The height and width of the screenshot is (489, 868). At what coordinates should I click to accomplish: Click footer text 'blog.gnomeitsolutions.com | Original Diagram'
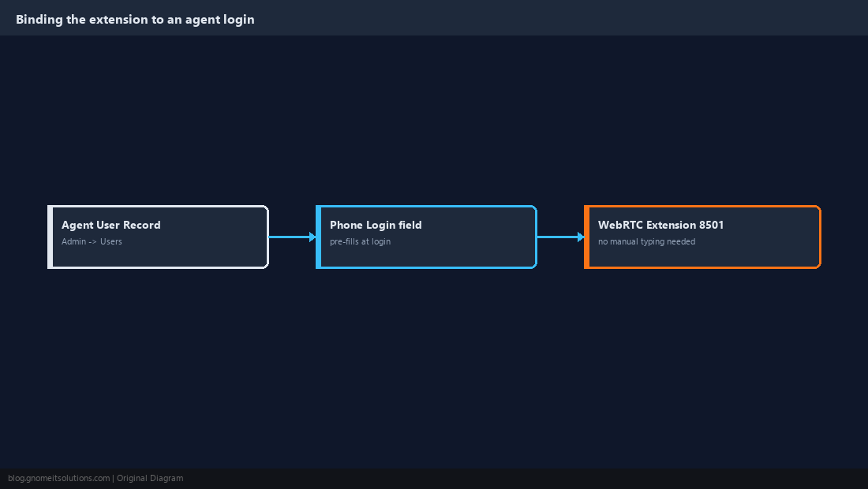(x=95, y=479)
